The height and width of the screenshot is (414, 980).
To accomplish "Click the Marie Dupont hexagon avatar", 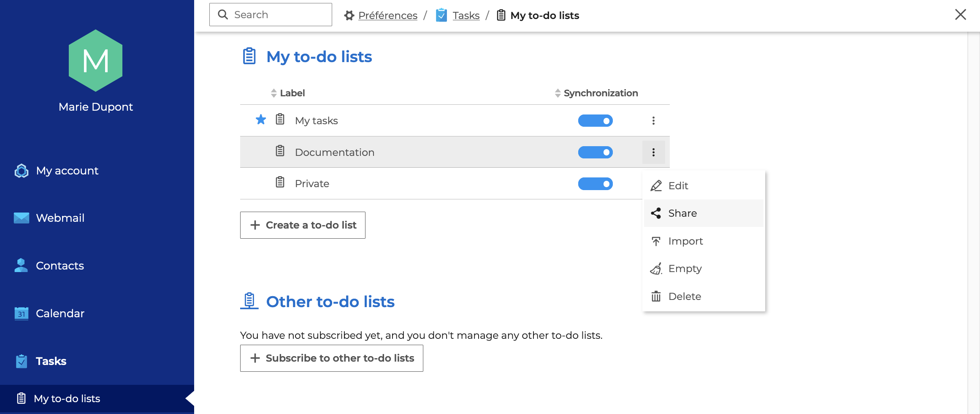I will point(96,61).
